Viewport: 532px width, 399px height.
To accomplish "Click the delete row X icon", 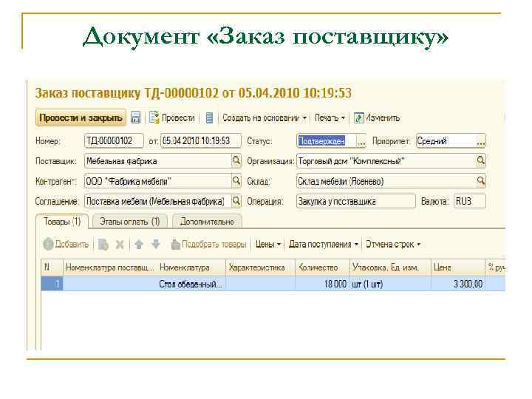I will pyautogui.click(x=120, y=245).
